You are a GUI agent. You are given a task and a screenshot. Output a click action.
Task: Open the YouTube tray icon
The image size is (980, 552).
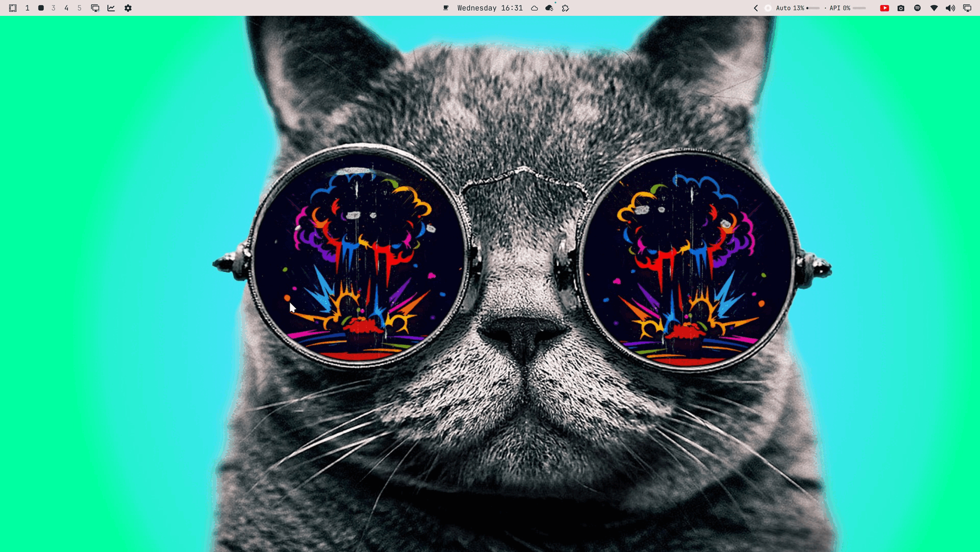885,8
